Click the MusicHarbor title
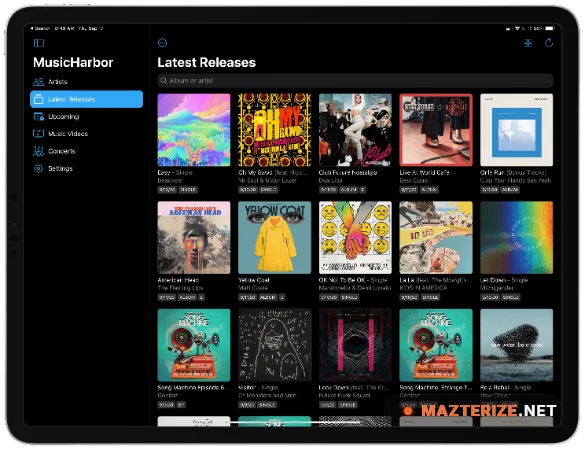Viewport: 585px width, 450px height. [x=73, y=62]
